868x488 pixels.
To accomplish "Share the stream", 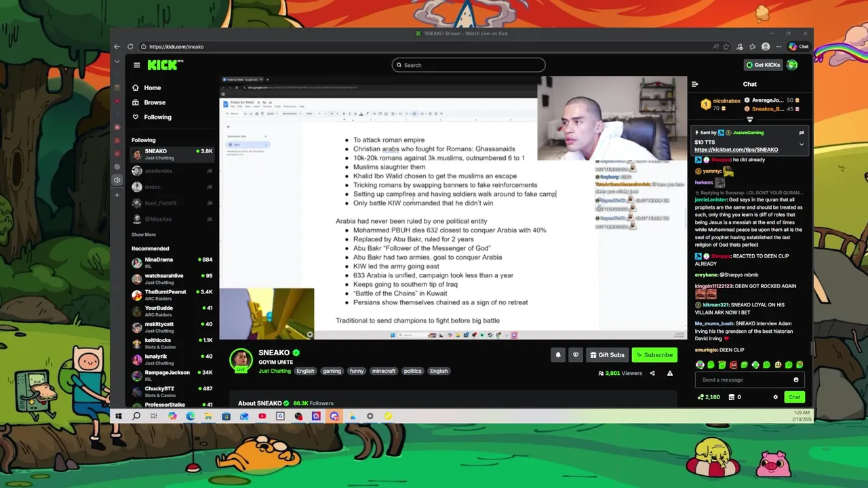I will tap(652, 373).
